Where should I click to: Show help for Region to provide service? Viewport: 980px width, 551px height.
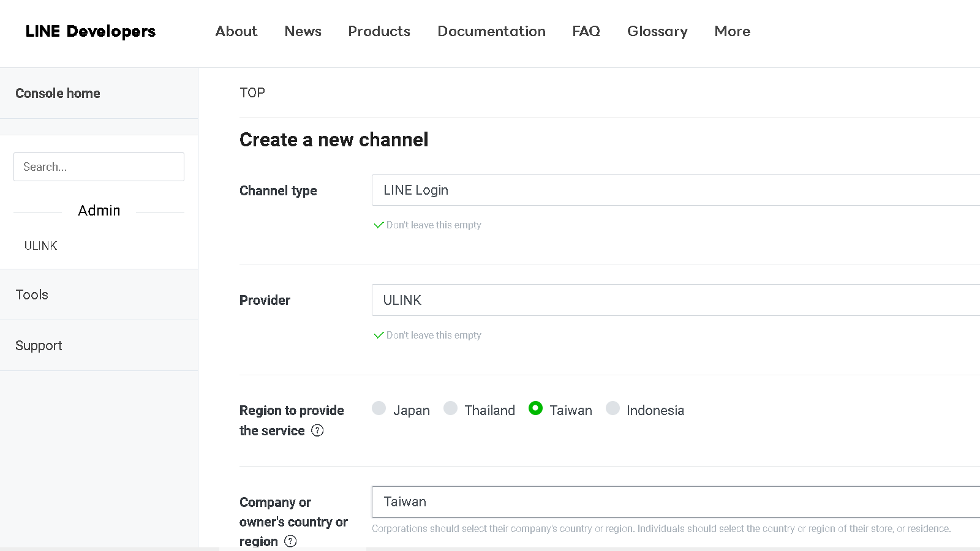click(x=317, y=430)
